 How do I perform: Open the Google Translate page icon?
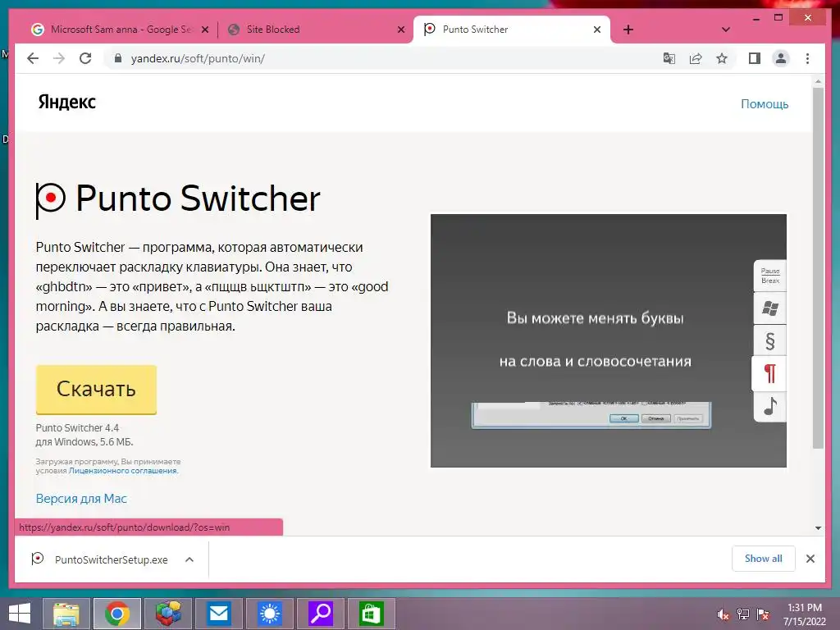(669, 58)
